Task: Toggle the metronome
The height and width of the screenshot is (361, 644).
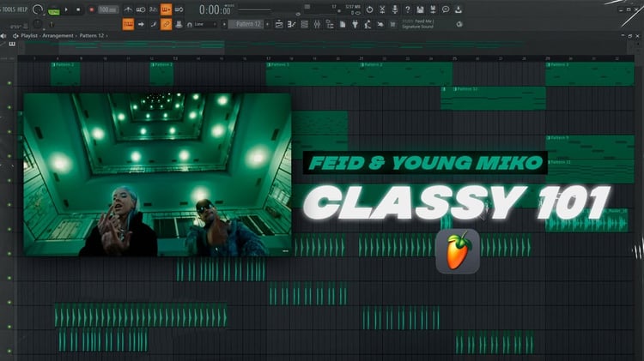Action: [x=128, y=9]
